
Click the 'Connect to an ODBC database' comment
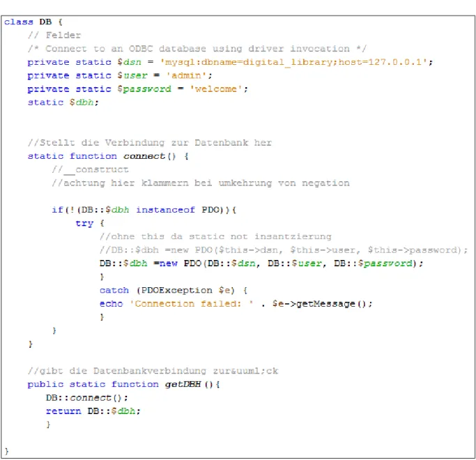click(x=197, y=49)
